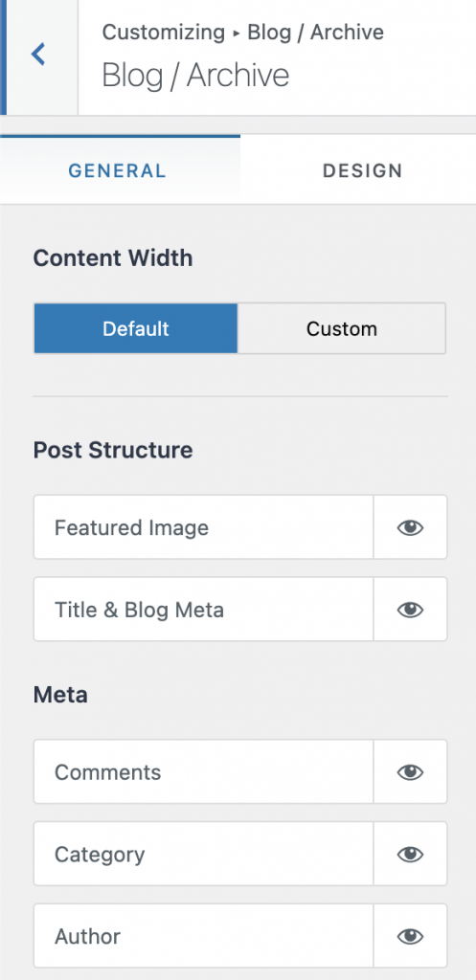Viewport: 476px width, 980px height.
Task: Go back using the left chevron arrow
Action: (38, 55)
